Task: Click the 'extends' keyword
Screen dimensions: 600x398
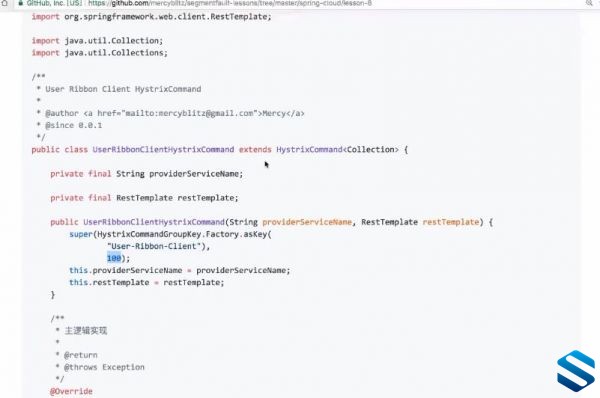Action: point(255,150)
